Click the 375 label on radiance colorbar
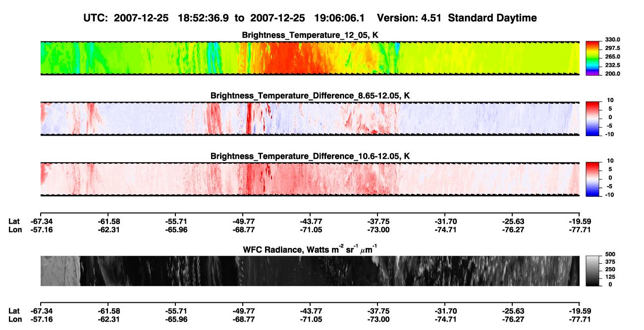The height and width of the screenshot is (330, 644). click(610, 262)
